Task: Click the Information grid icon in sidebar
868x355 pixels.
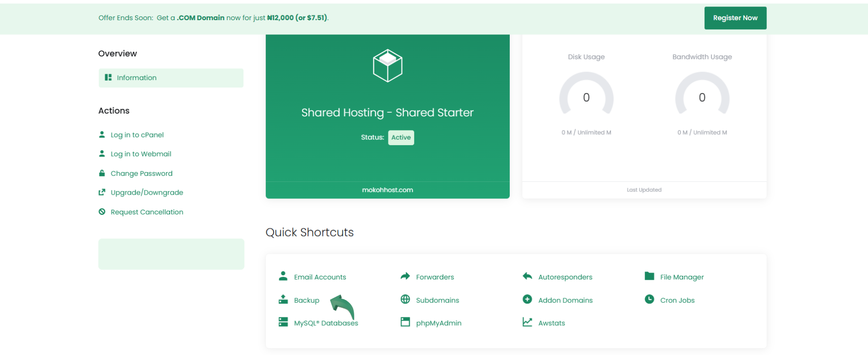Action: pos(108,77)
